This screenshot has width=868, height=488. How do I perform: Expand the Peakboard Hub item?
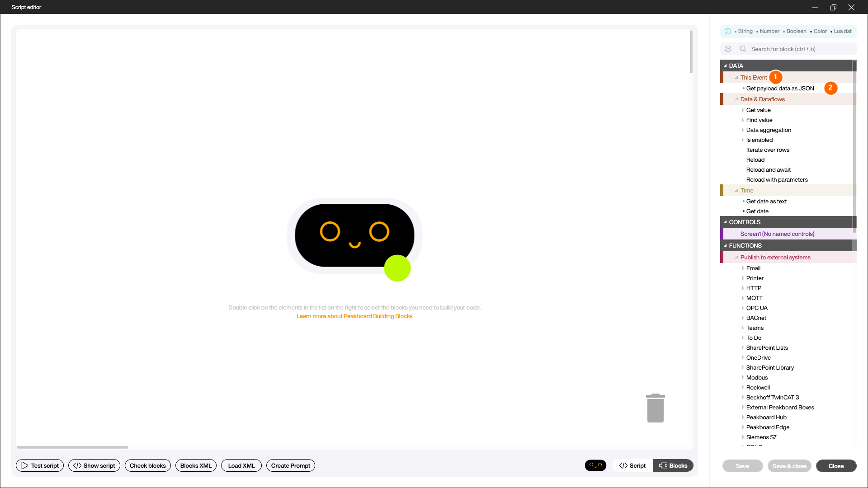(x=743, y=418)
